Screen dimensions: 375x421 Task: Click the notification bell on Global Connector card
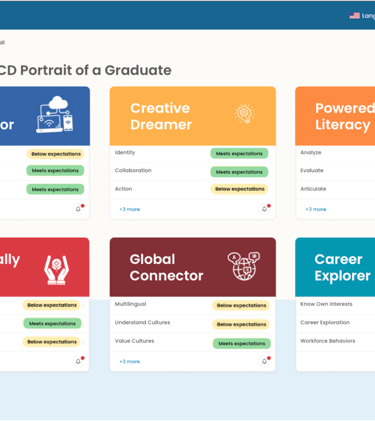(x=264, y=361)
